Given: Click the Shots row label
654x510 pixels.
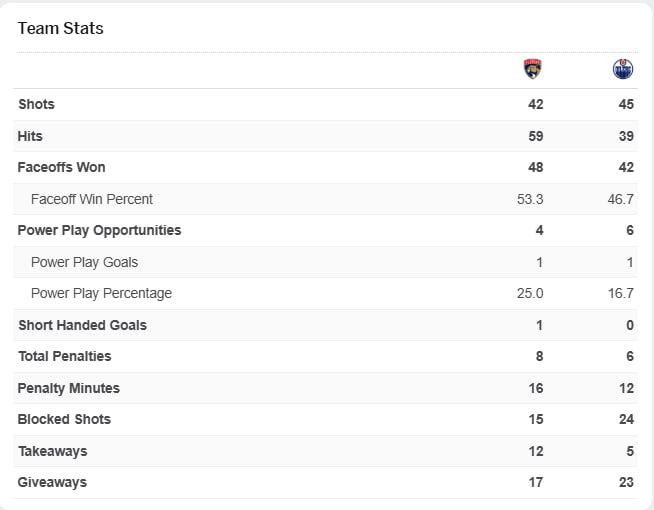Looking at the screenshot, I should (x=37, y=104).
